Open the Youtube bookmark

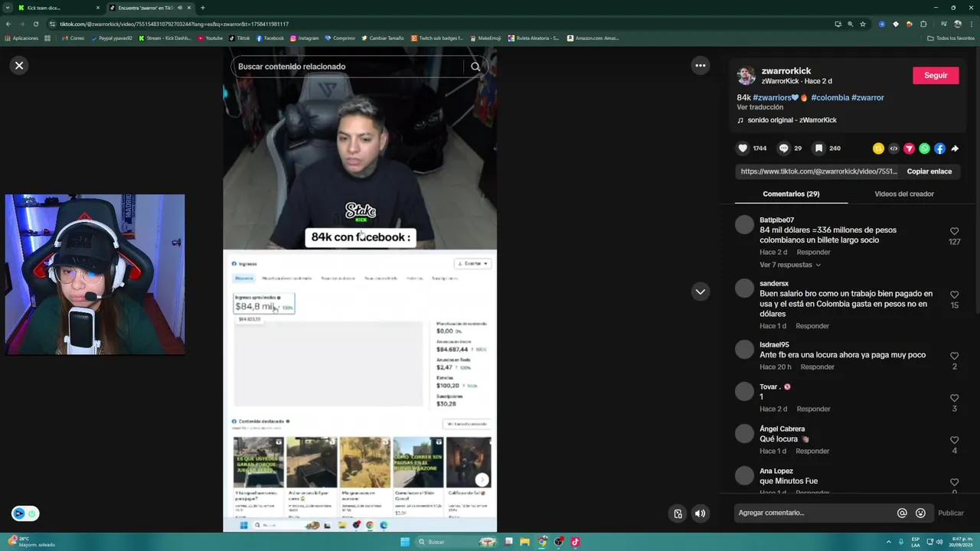211,38
